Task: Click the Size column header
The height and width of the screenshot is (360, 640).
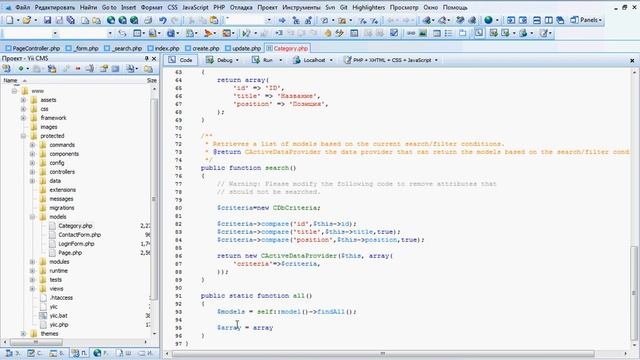Action: [x=152, y=80]
